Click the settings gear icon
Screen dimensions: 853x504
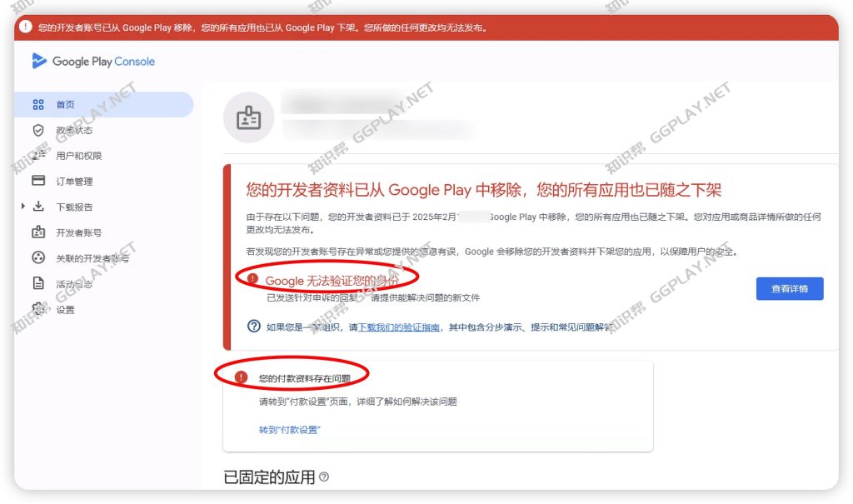tap(38, 308)
